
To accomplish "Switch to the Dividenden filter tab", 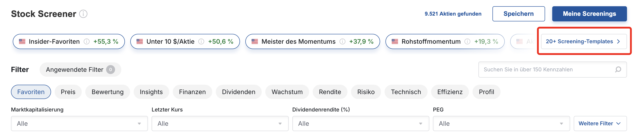I will click(238, 92).
